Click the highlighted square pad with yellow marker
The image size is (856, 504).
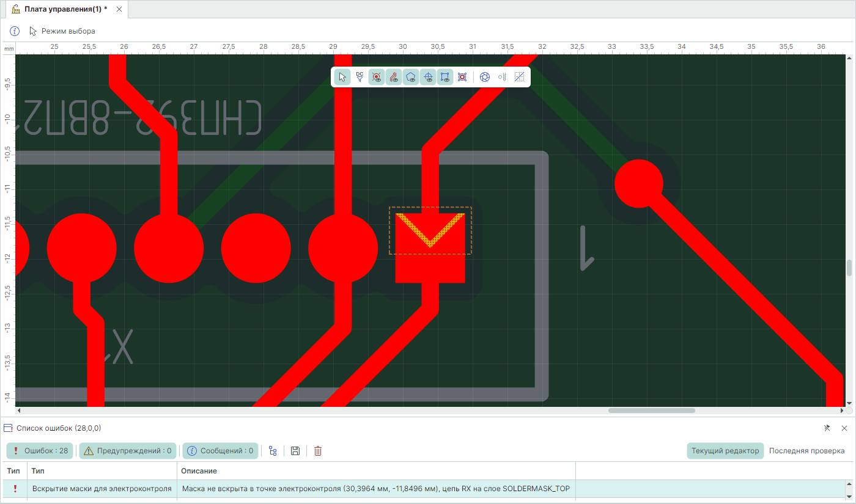[x=430, y=247]
